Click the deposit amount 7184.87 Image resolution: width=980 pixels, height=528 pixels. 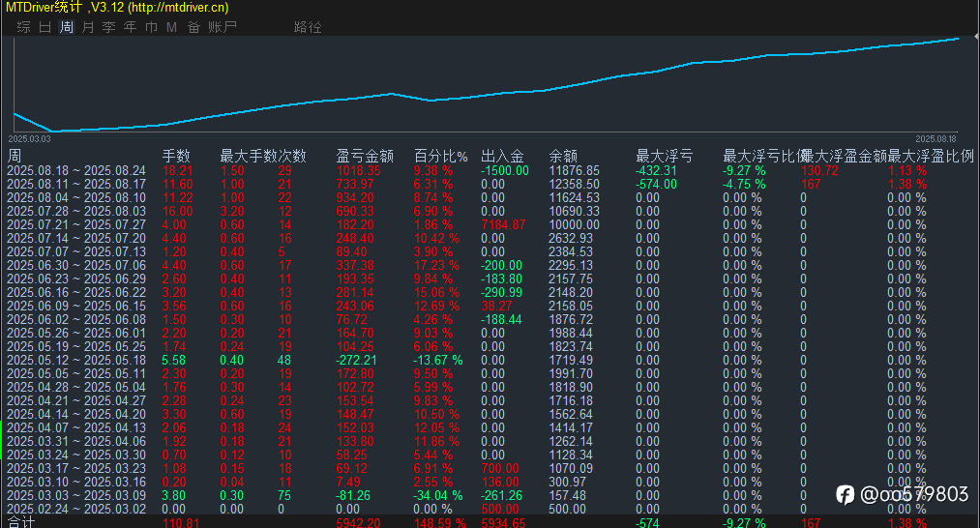[x=503, y=225]
